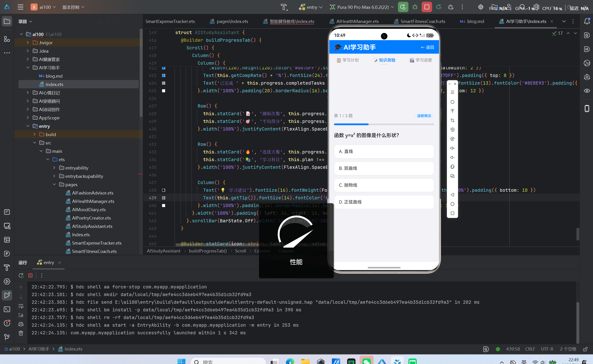Clear run console with trash icon
Screen dimensions: 593x364
(21, 333)
